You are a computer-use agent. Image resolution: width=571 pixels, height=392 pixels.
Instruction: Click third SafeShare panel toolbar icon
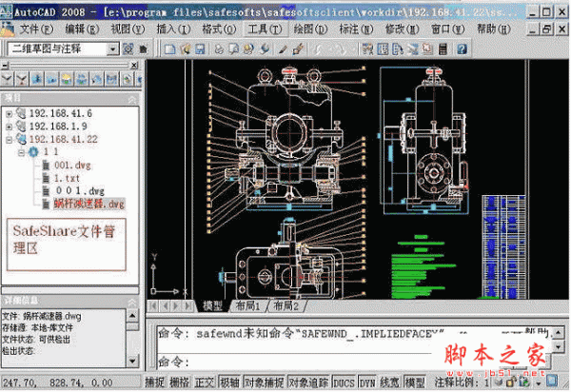point(37,79)
